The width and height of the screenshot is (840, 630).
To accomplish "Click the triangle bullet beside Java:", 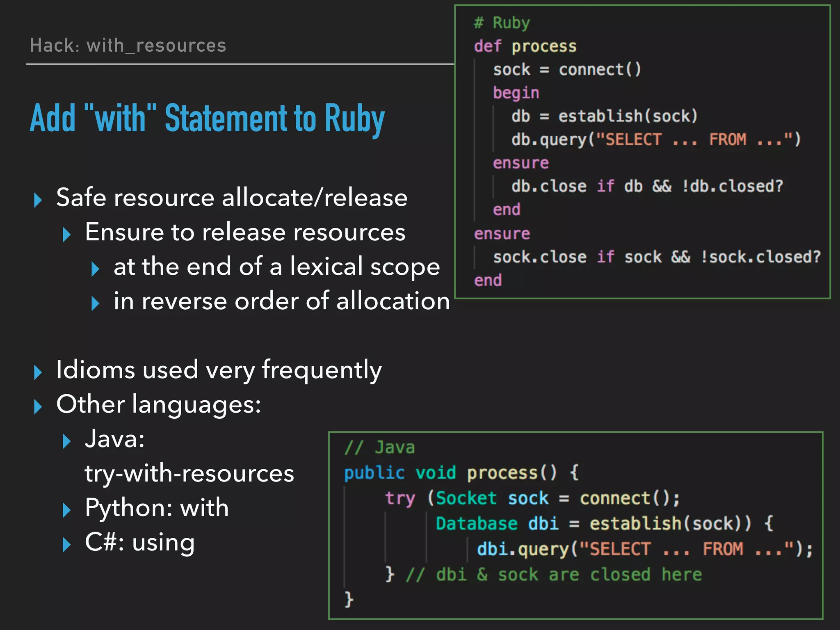I will click(x=67, y=441).
